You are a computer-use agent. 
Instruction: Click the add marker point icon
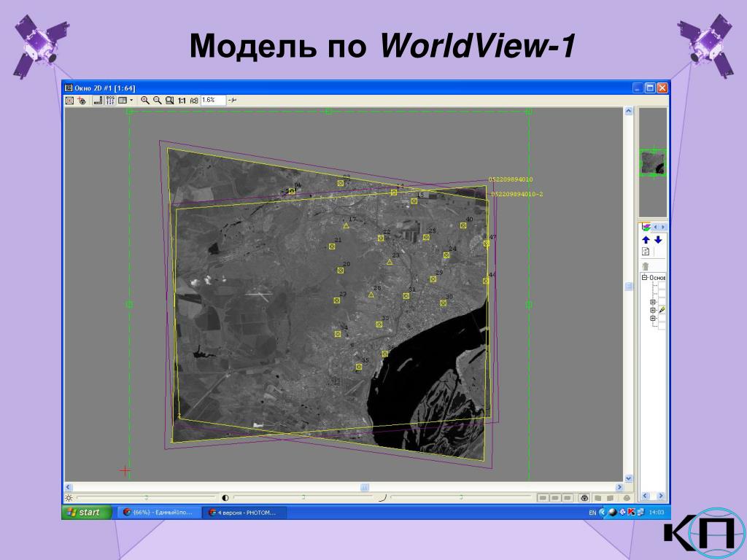pos(82,101)
